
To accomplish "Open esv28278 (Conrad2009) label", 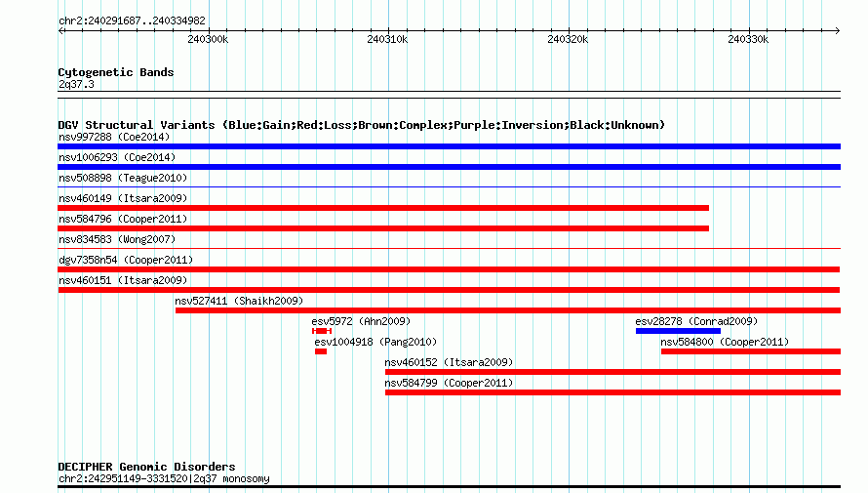I will pos(696,321).
